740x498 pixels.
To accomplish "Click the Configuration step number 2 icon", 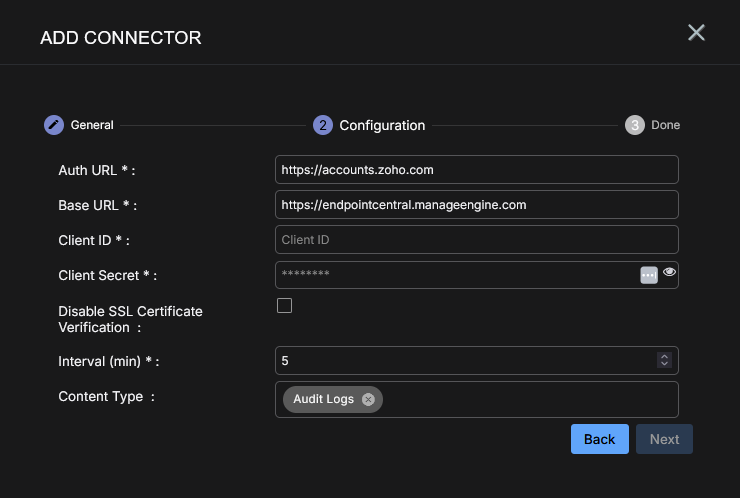I will pyautogui.click(x=323, y=125).
